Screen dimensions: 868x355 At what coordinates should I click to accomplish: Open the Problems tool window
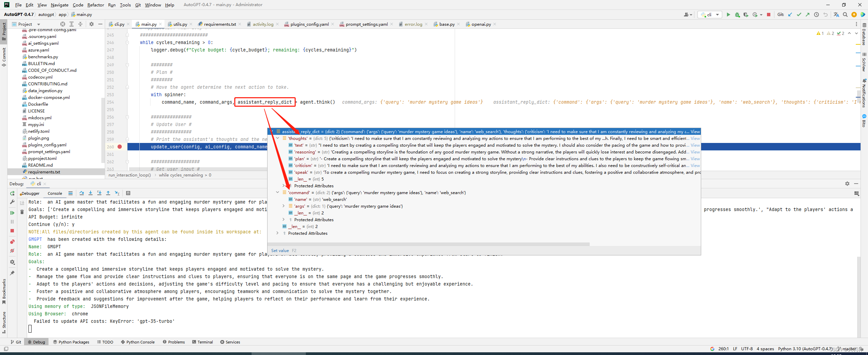point(174,342)
